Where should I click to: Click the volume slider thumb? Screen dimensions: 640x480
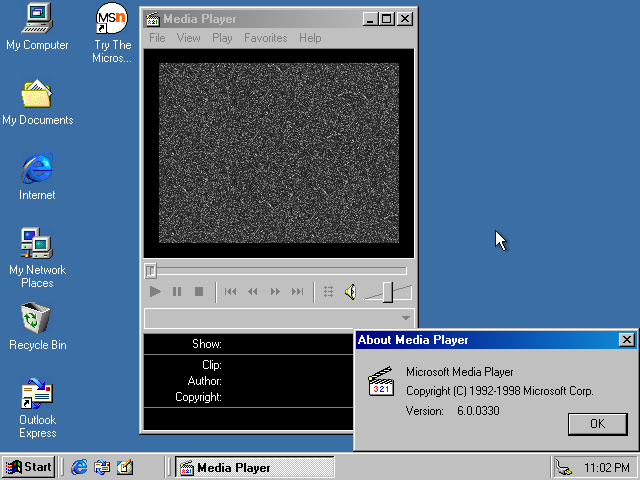point(387,292)
